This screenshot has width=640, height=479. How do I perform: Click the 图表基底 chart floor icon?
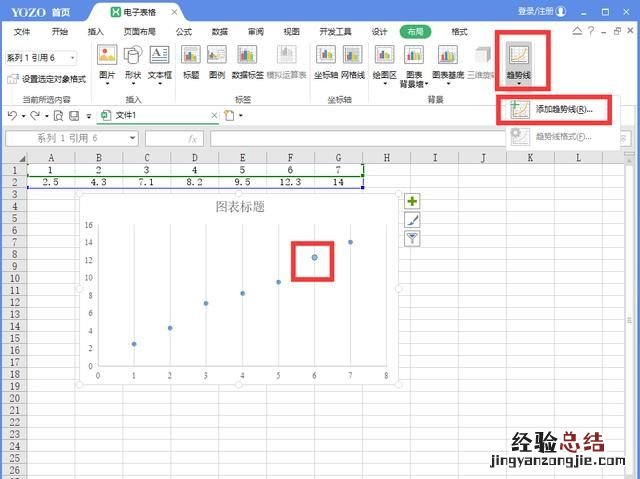(x=448, y=65)
